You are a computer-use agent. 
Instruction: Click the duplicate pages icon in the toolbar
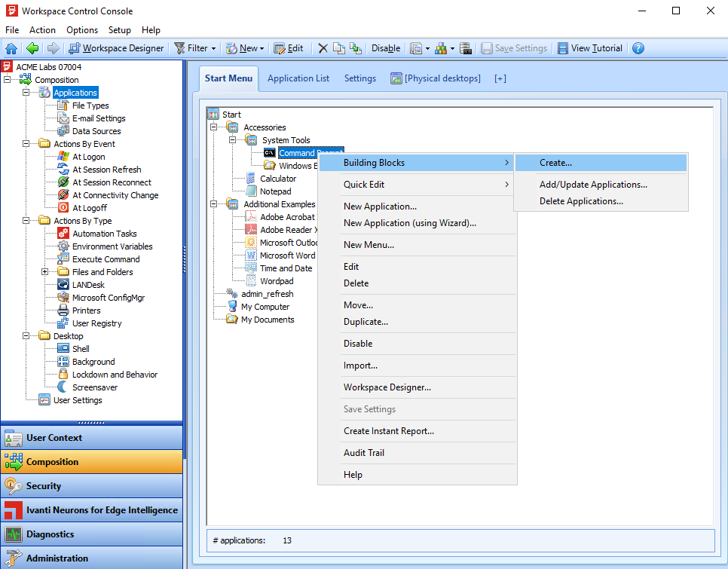pyautogui.click(x=339, y=48)
